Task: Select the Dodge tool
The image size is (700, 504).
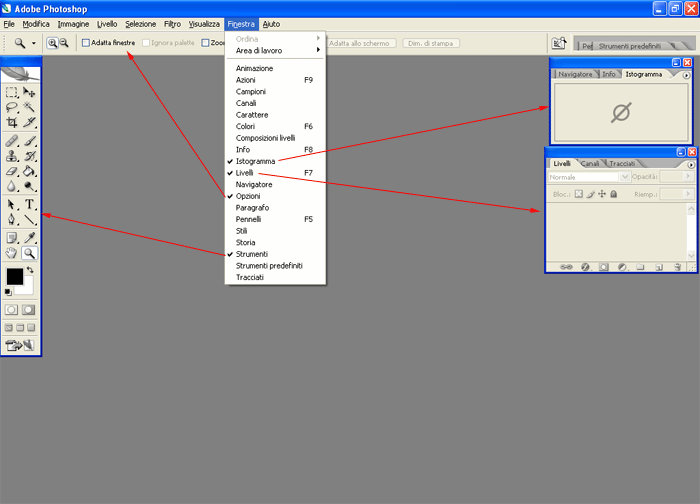Action: 29,186
